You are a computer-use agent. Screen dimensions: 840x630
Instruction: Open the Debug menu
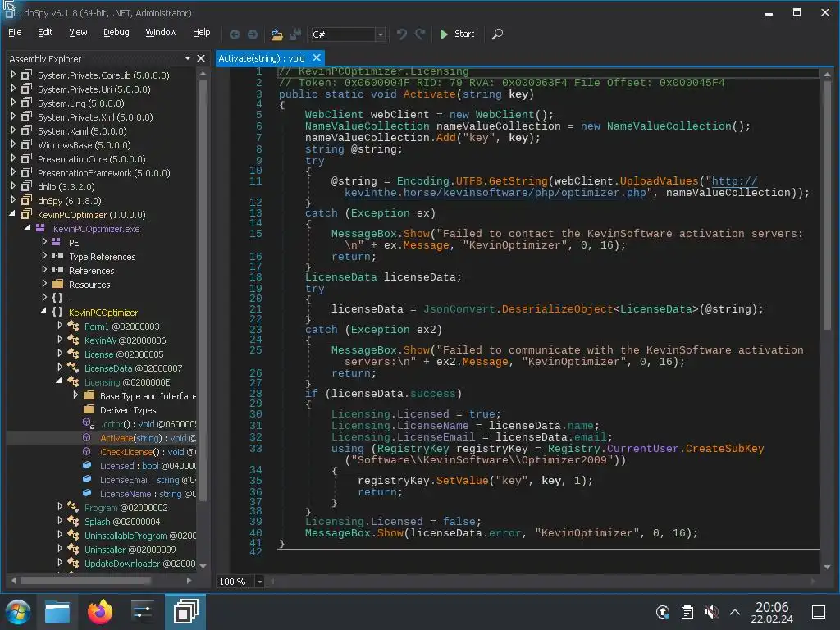click(x=116, y=33)
